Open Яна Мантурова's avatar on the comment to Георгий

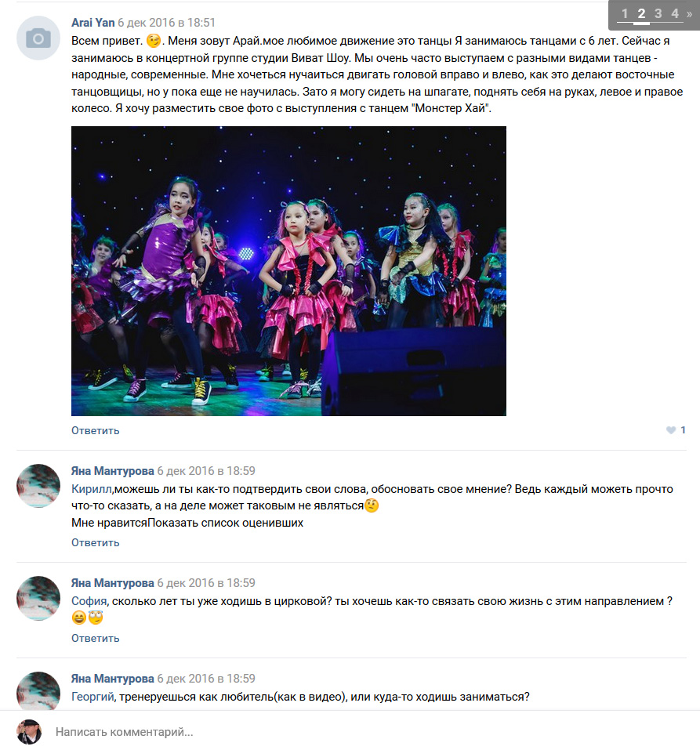point(38,691)
